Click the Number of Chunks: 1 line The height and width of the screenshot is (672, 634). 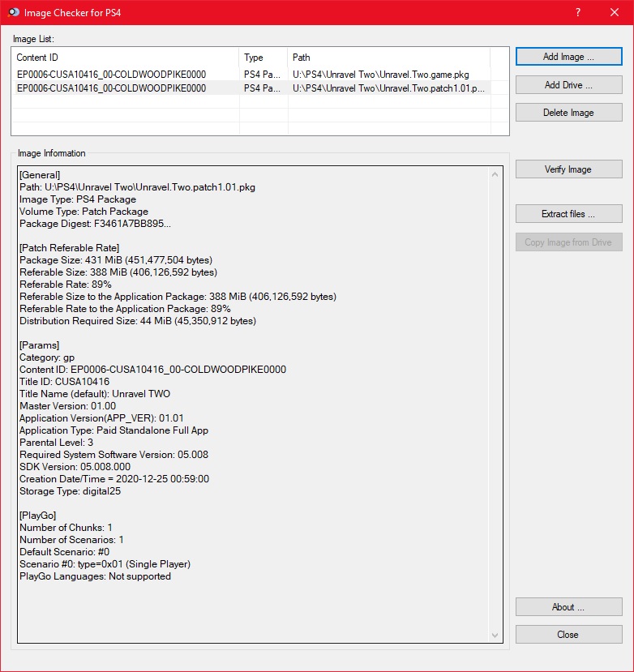66,528
